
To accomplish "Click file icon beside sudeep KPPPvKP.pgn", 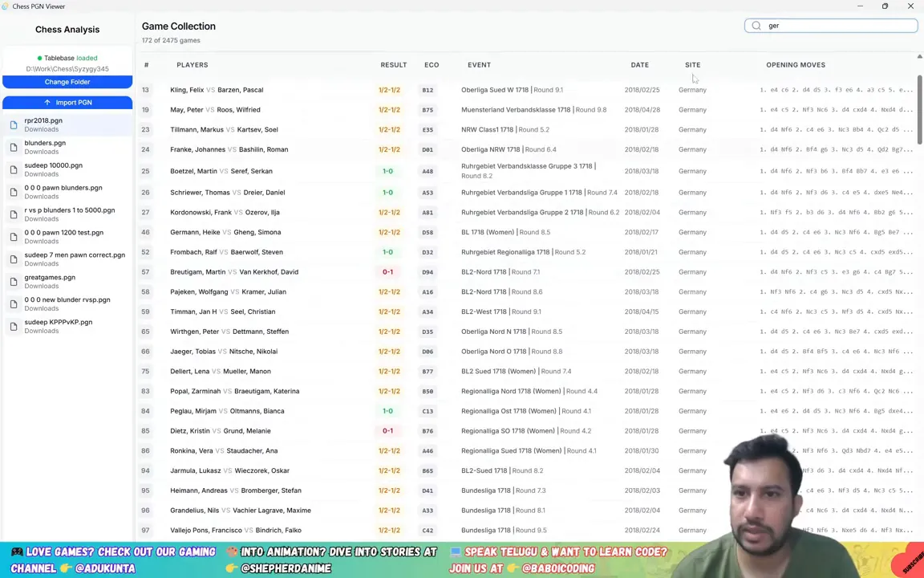I will pos(14,326).
